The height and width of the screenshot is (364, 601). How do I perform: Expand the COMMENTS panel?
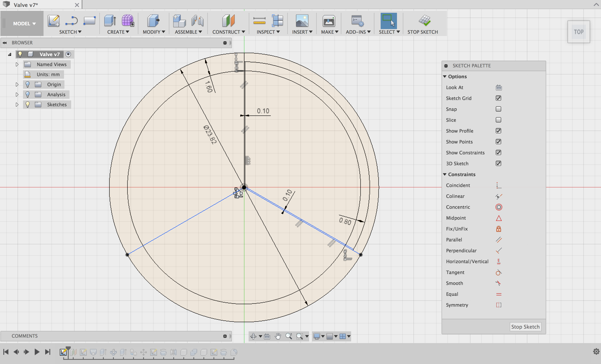[225, 336]
